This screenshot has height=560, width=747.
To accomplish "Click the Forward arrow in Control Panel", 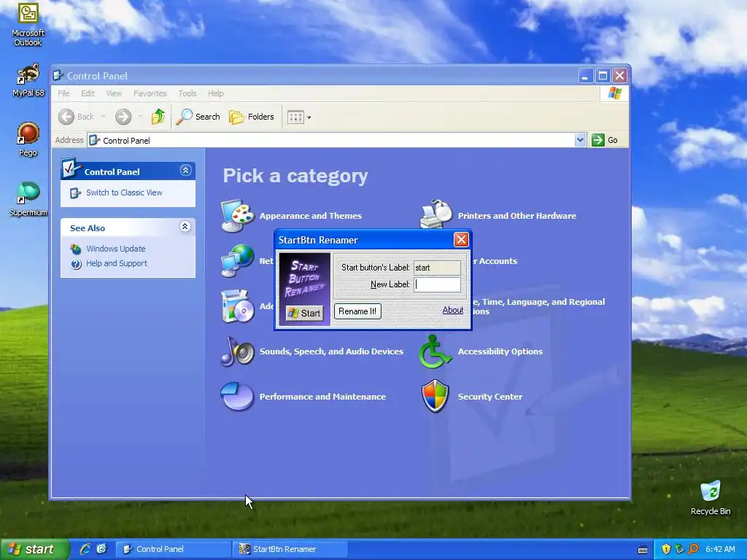I will click(x=123, y=117).
